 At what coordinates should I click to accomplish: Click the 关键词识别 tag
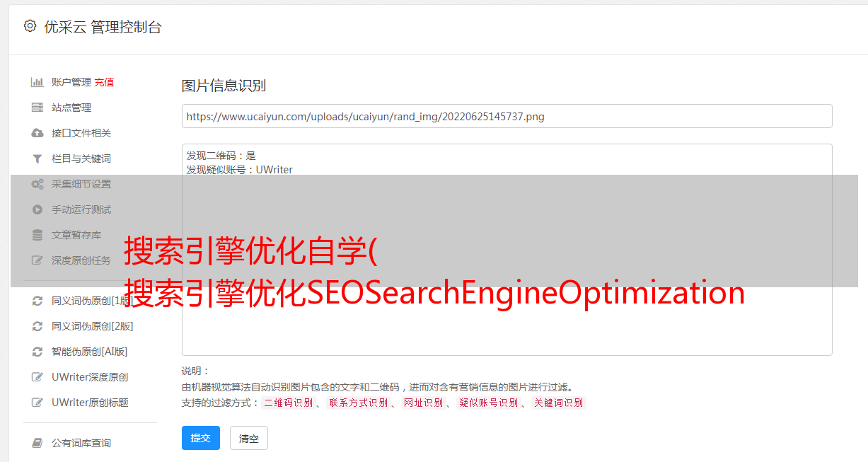click(x=558, y=403)
